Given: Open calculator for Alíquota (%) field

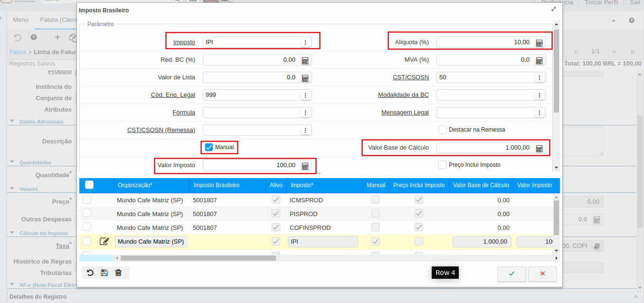Looking at the screenshot, I should pyautogui.click(x=539, y=43).
